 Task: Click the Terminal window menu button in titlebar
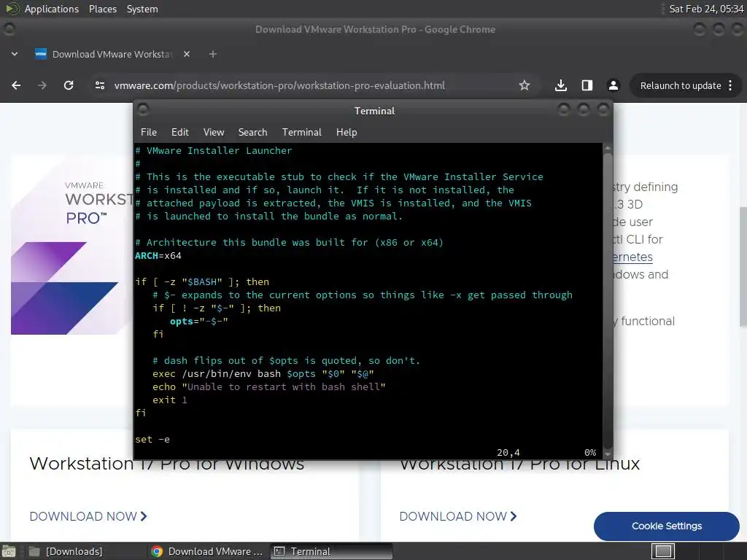[143, 110]
